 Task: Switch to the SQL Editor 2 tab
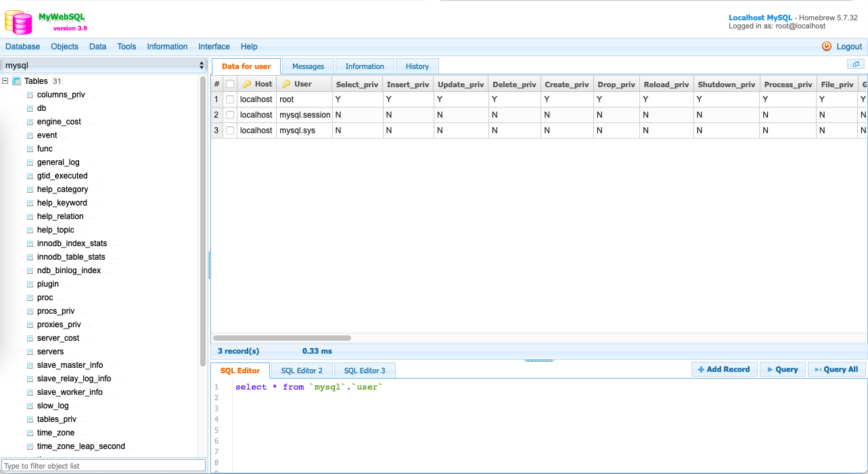(x=301, y=371)
